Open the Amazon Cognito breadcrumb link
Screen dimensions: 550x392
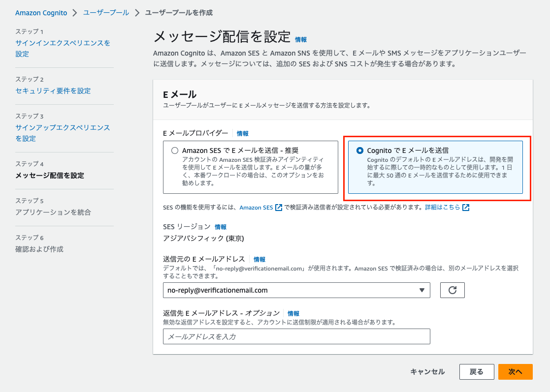tap(41, 13)
